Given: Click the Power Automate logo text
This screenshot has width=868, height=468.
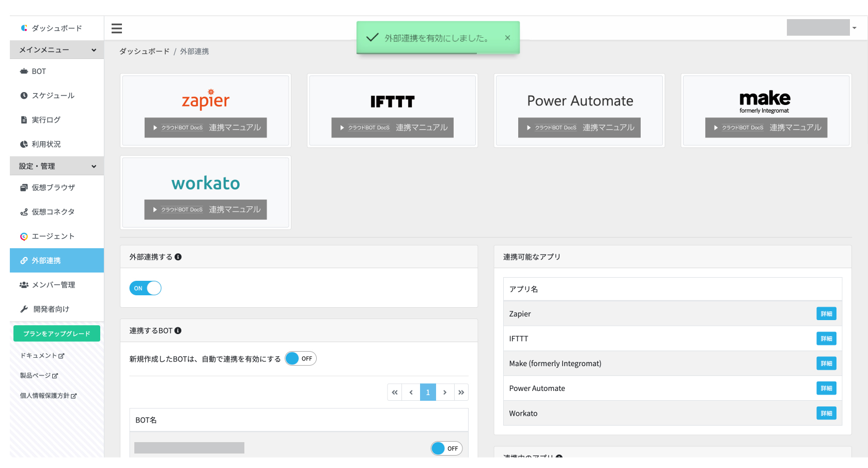Looking at the screenshot, I should [x=580, y=101].
